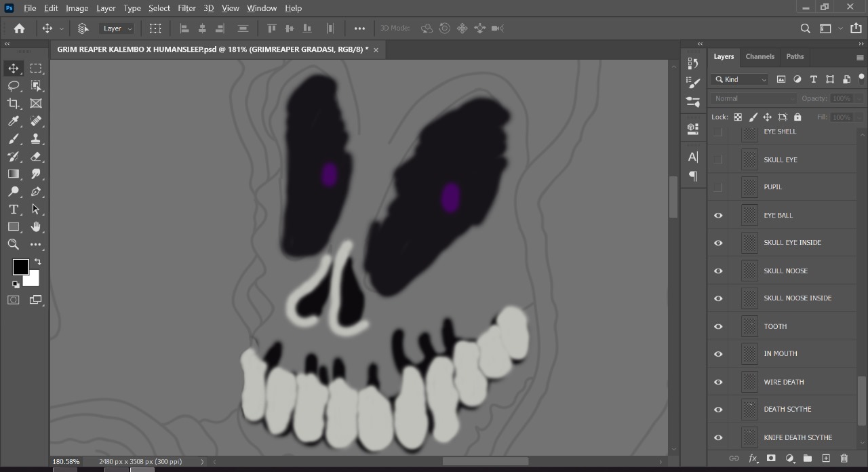Add a layer mask icon

(x=771, y=458)
